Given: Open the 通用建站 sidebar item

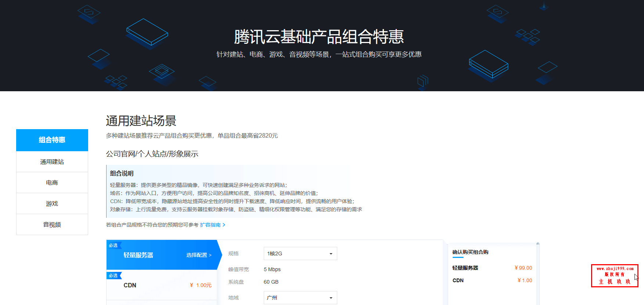Looking at the screenshot, I should click(52, 162).
